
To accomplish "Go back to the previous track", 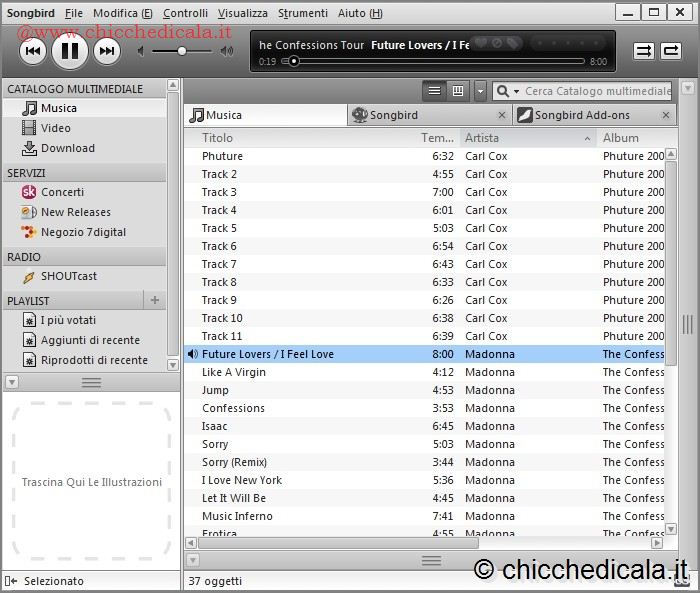I will click(x=32, y=51).
